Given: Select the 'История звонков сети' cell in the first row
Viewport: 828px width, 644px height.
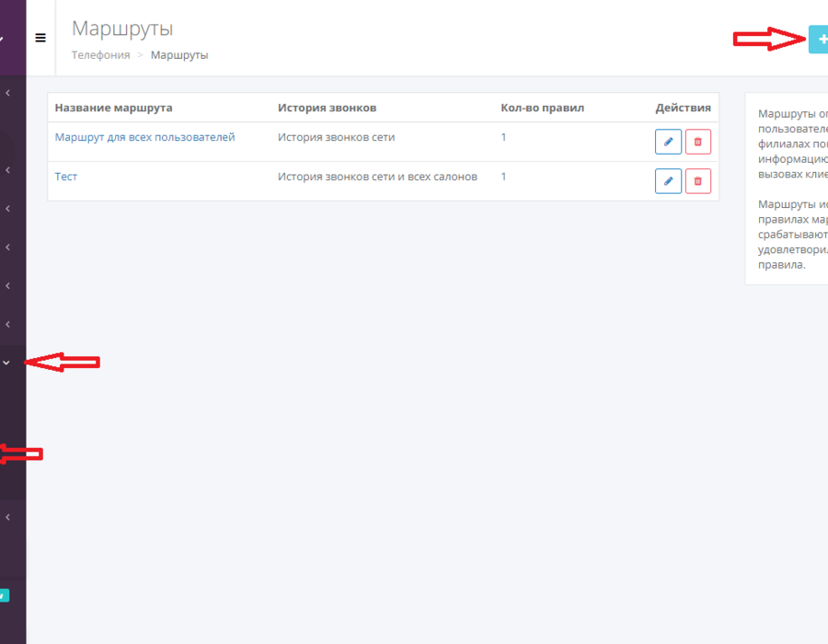Looking at the screenshot, I should (x=337, y=137).
